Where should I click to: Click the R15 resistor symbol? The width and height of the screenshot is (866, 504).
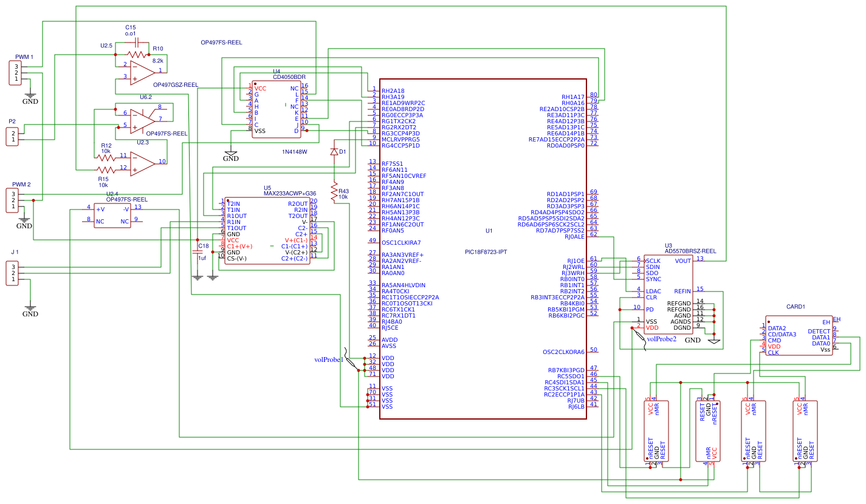point(105,169)
